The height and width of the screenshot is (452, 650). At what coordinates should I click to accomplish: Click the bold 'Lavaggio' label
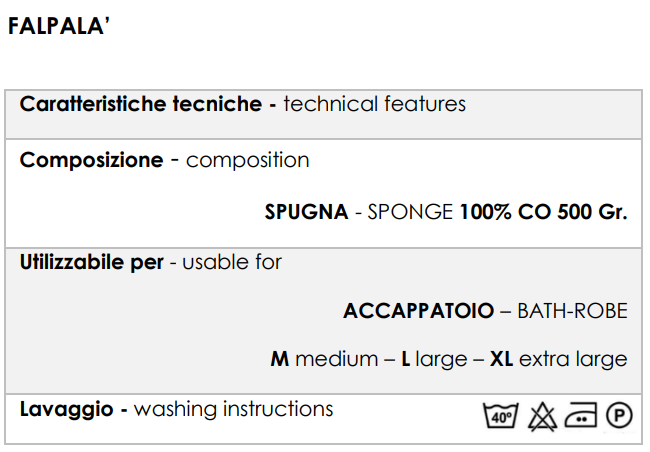66,409
